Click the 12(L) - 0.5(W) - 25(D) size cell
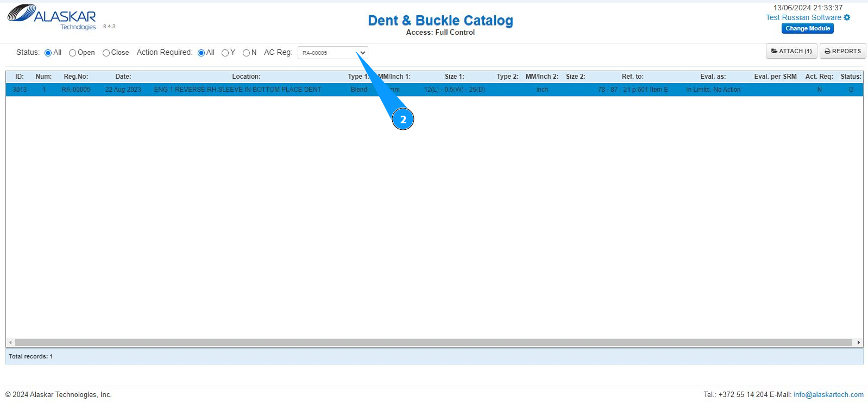The width and height of the screenshot is (868, 403). pyautogui.click(x=455, y=90)
